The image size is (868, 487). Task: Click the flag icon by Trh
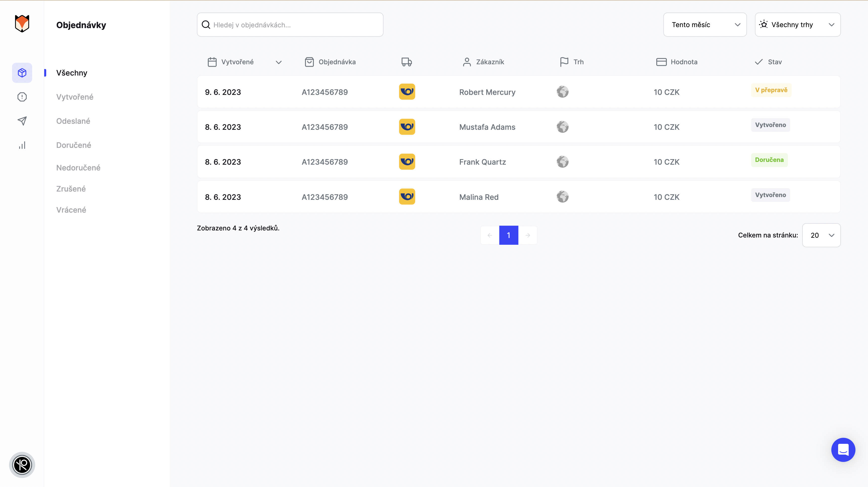564,62
